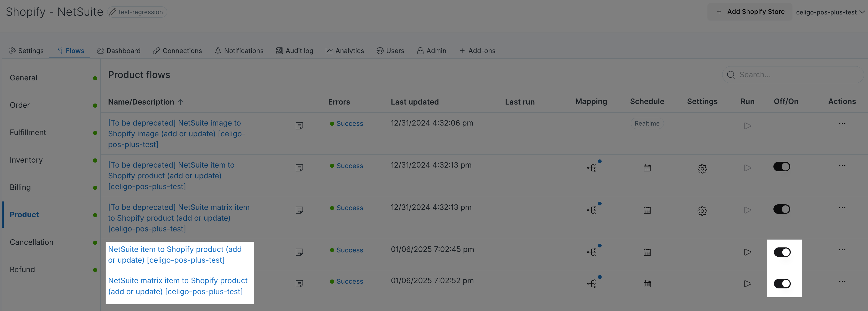
Task: Open actions menu for NetSuite item to Shopify flow
Action: [842, 250]
